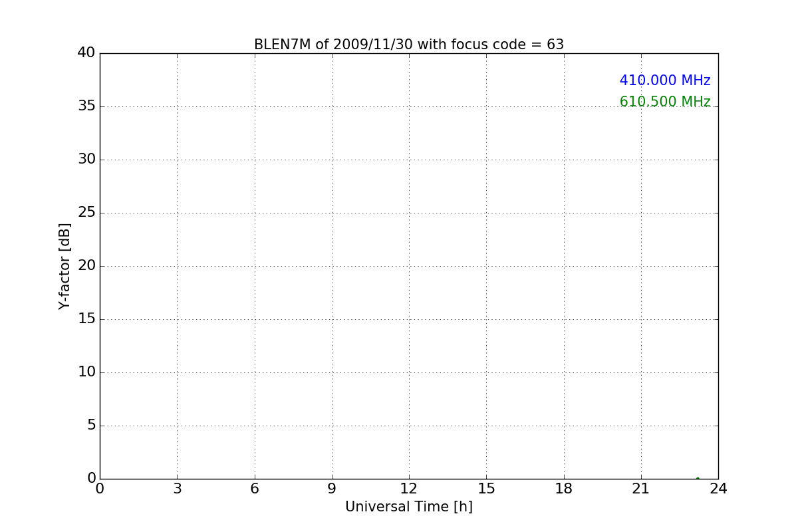This screenshot has height=532, width=798.
Task: Click the y-axis tick label 20
Action: coord(86,265)
